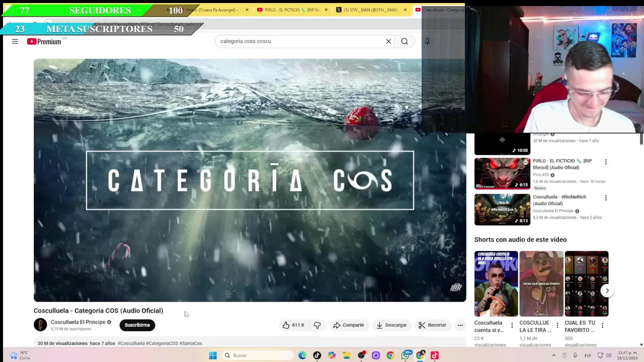Switch to Polaco Tiraera Pa Arcangel tab

point(214,10)
